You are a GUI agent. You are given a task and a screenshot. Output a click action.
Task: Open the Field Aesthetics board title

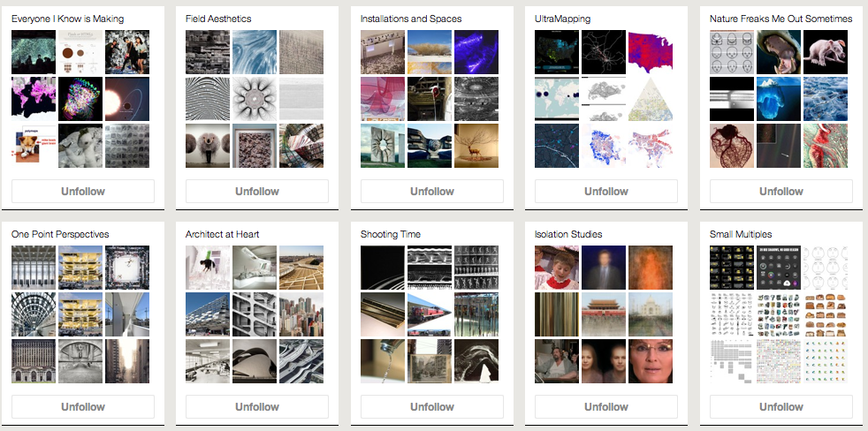point(218,19)
